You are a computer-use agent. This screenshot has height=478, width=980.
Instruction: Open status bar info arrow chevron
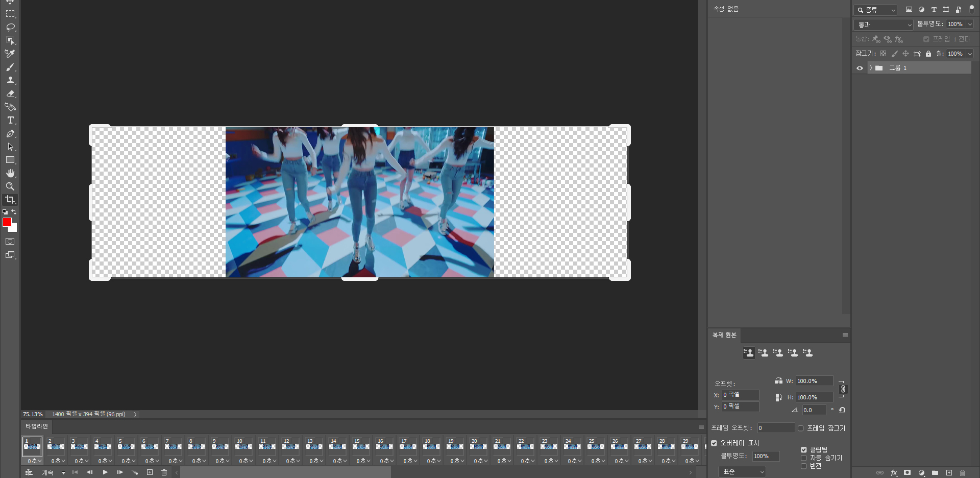pyautogui.click(x=135, y=415)
